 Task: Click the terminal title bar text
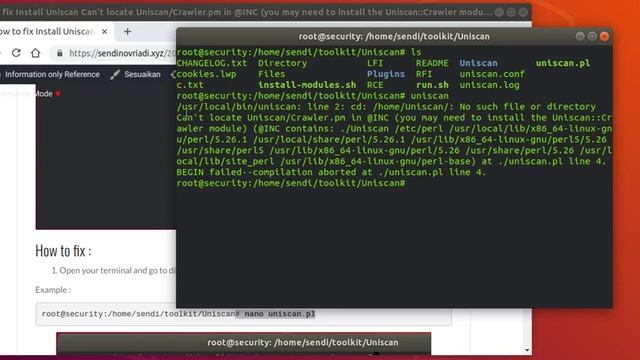[x=394, y=36]
